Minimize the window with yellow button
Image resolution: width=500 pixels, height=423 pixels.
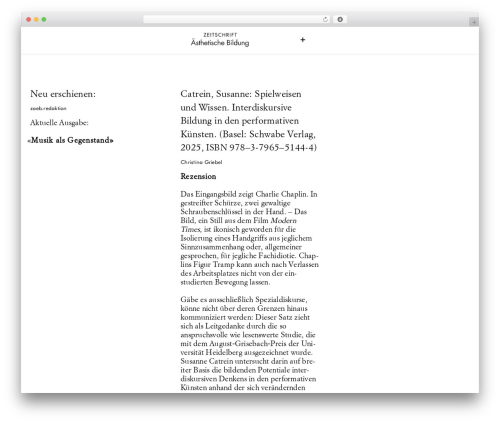36,20
